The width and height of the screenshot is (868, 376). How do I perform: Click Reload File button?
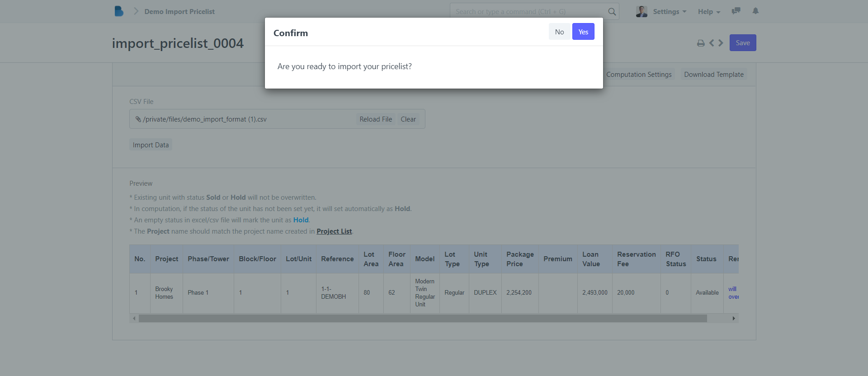376,119
